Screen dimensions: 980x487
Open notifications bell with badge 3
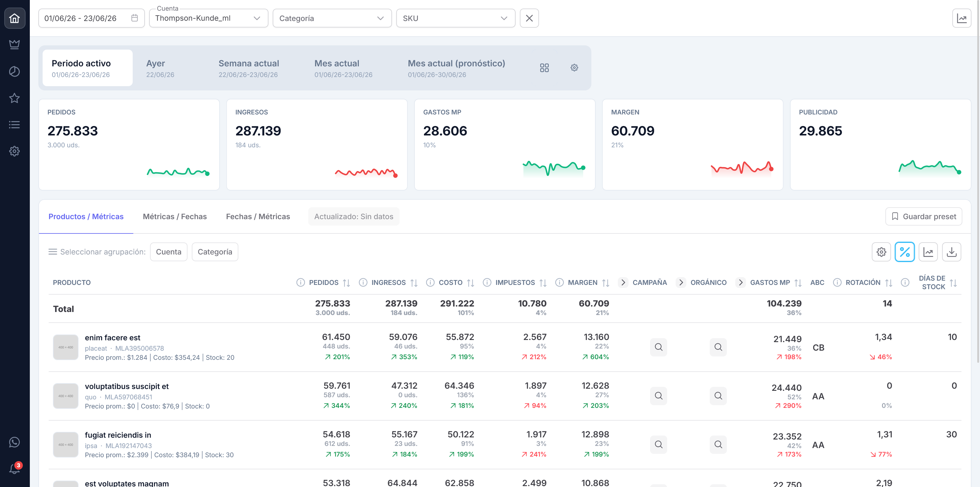15,469
